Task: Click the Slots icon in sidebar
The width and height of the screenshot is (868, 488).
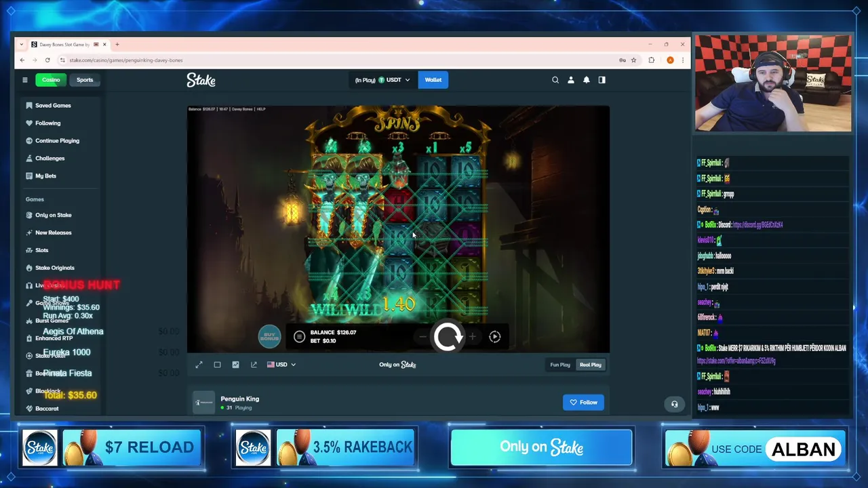Action: (29, 251)
